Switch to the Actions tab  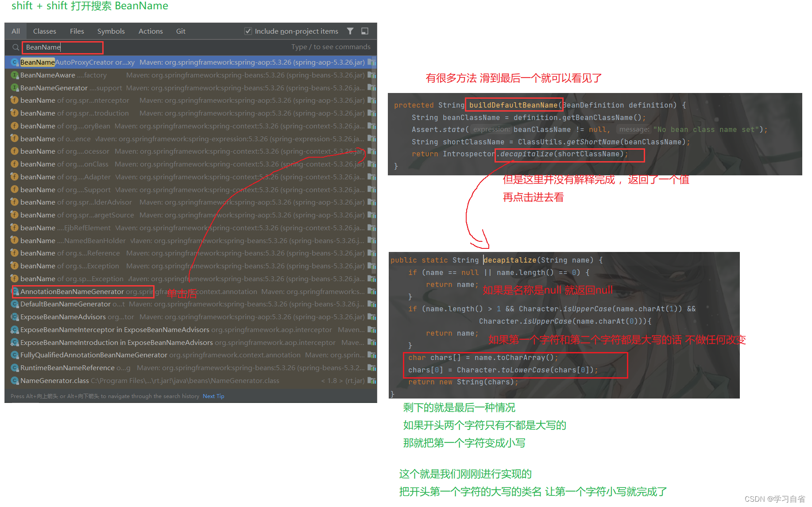(151, 31)
